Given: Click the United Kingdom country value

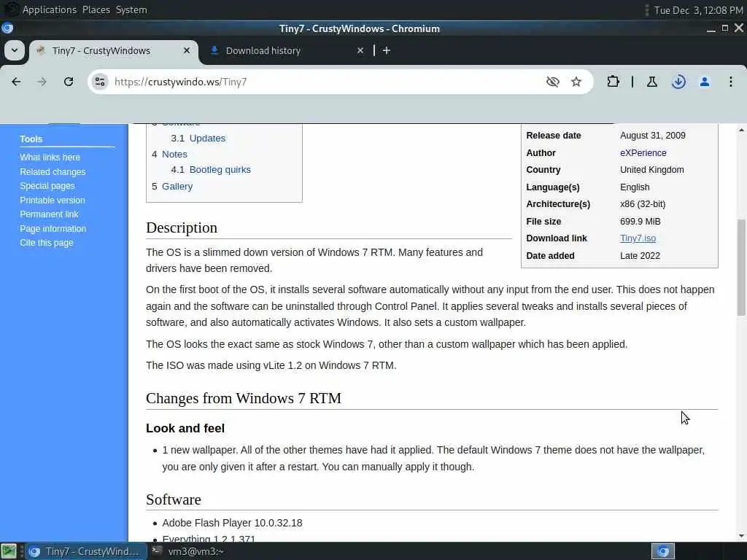Looking at the screenshot, I should [651, 169].
